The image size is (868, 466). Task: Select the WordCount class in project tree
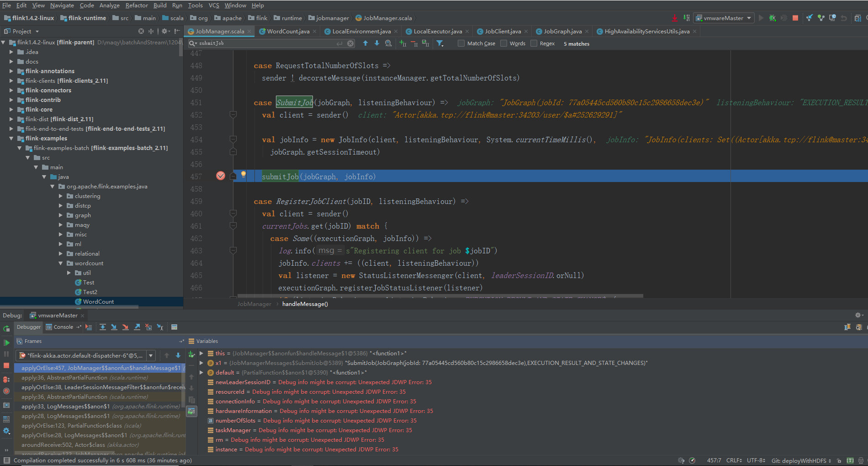point(98,301)
